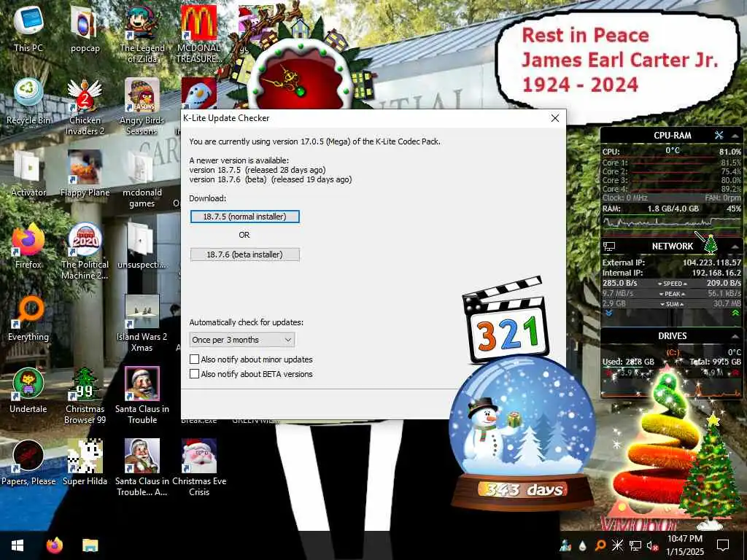The image size is (747, 560).
Task: Click the Total: 99.5 GB drive text
Action: tap(715, 362)
